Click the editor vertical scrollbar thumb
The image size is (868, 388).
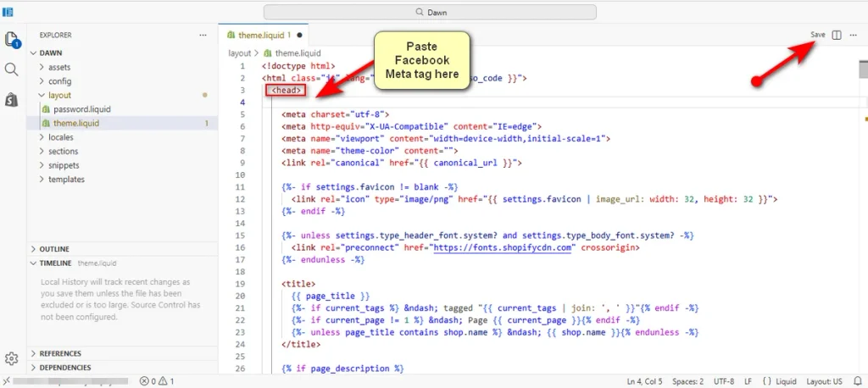coord(862,70)
